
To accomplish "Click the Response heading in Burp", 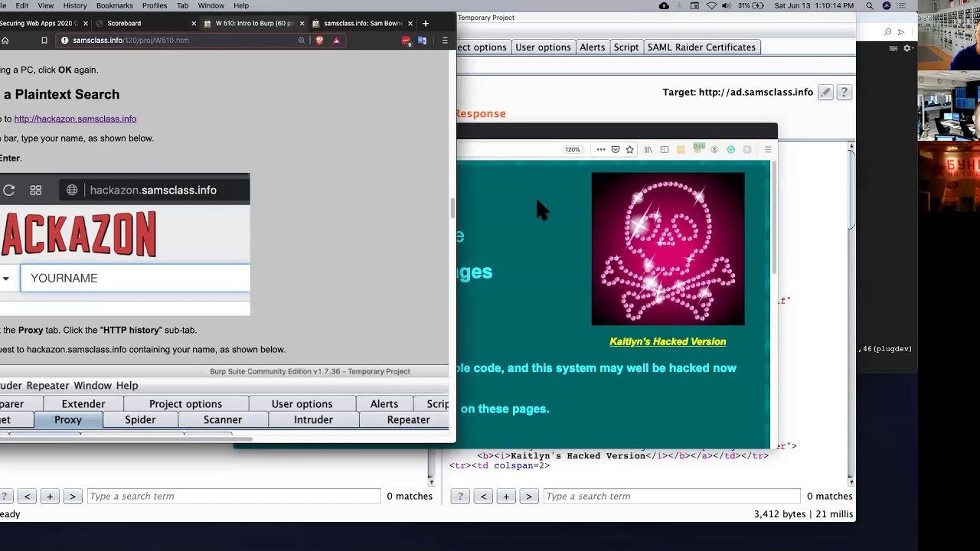I will (480, 114).
